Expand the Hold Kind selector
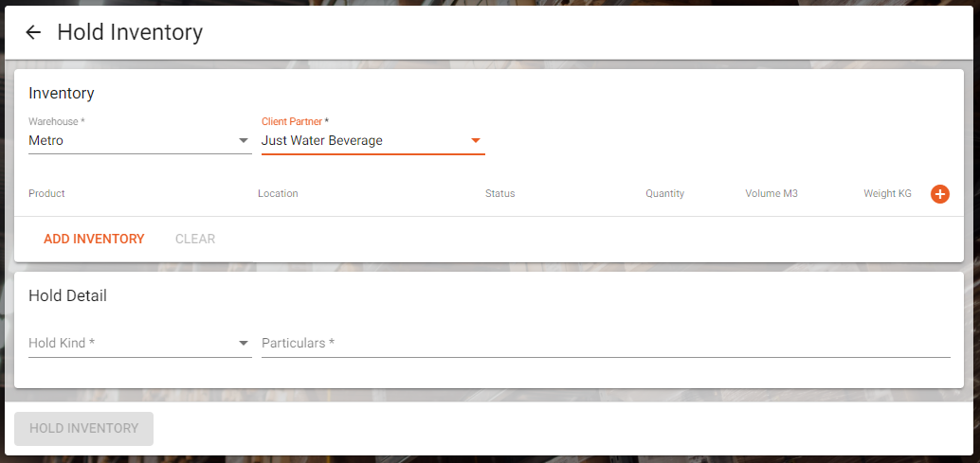Screen dimensions: 980x463 [x=140, y=343]
